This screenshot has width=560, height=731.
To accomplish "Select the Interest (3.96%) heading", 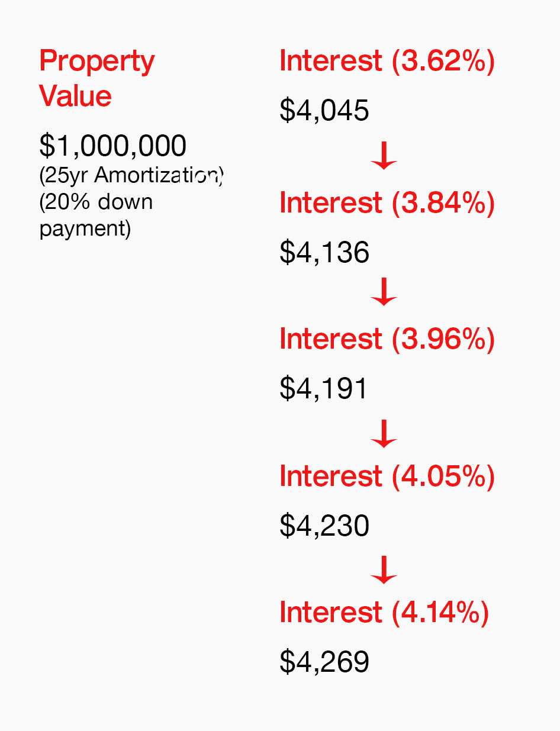I will [387, 339].
